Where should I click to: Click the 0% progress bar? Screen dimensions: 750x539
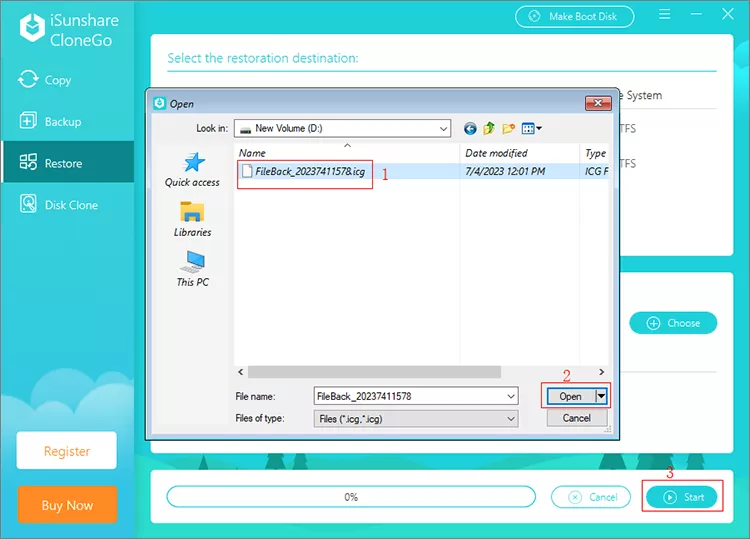(351, 497)
